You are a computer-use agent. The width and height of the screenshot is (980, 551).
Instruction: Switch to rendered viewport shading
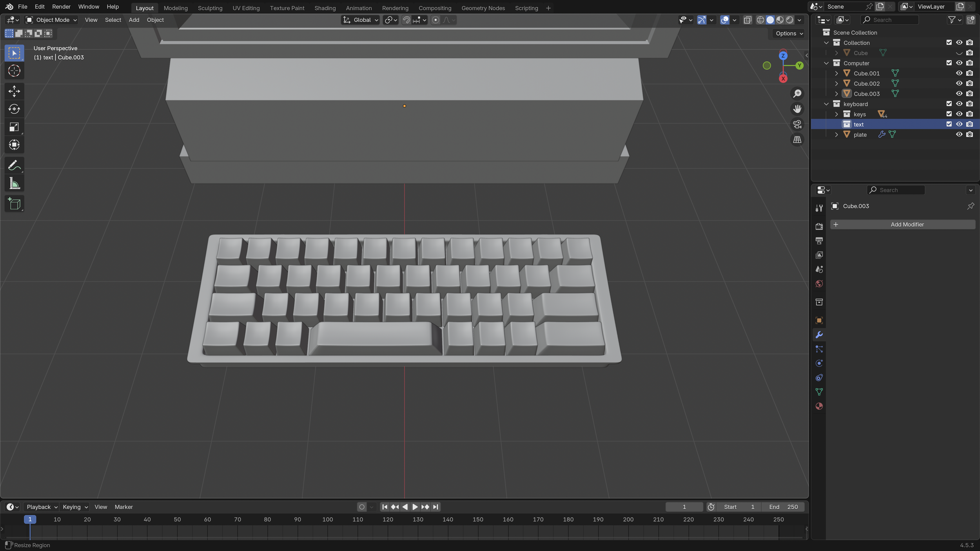click(789, 20)
